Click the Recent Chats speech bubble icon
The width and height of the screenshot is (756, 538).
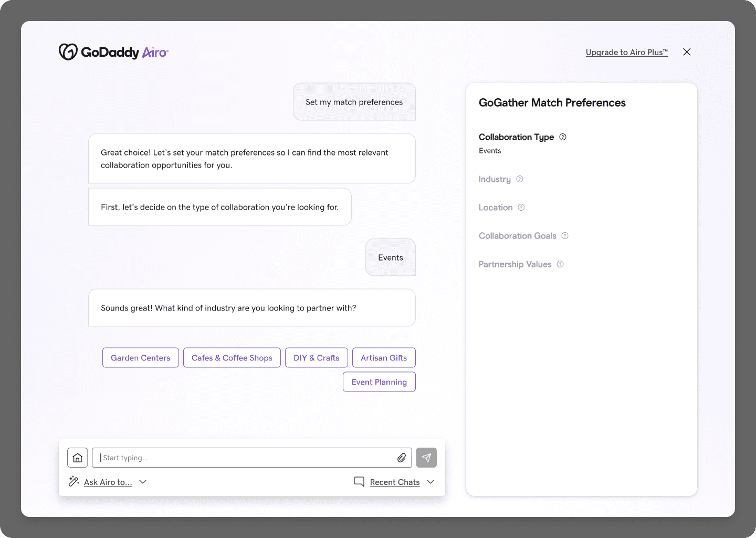click(359, 481)
